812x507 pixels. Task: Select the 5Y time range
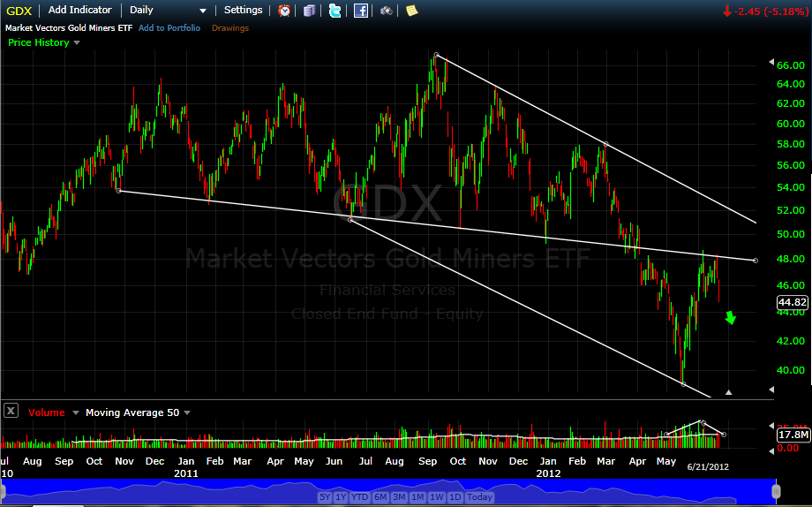tap(325, 496)
